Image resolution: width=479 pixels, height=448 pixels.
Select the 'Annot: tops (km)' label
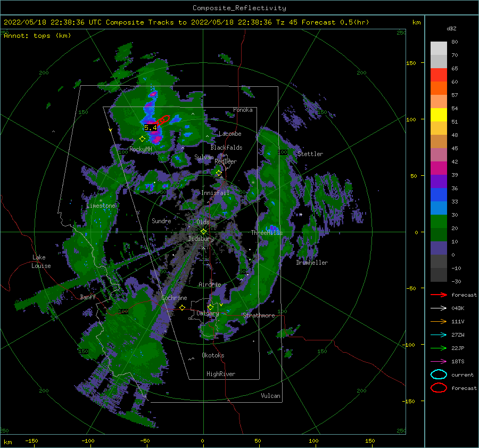point(37,36)
